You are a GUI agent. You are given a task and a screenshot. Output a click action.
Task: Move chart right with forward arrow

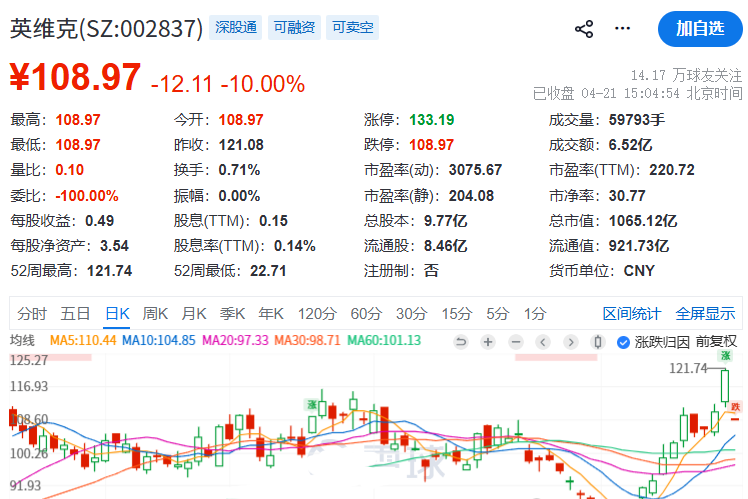(571, 342)
